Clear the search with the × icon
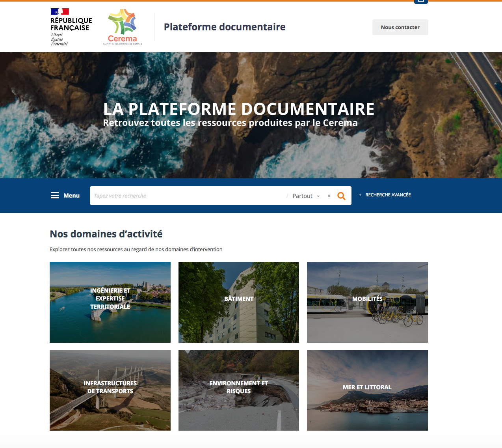 pos(329,196)
